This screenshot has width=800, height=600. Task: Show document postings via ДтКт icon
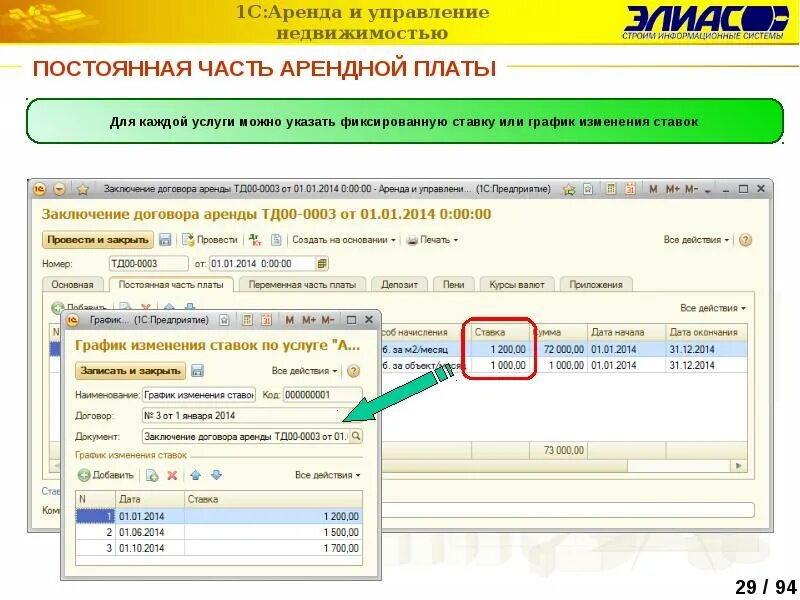pyautogui.click(x=255, y=239)
